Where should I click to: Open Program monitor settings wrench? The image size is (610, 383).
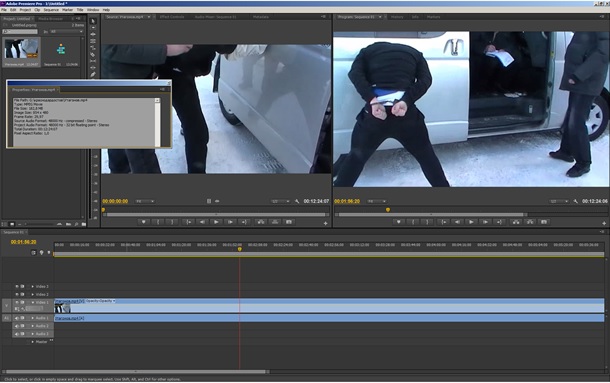tap(576, 201)
